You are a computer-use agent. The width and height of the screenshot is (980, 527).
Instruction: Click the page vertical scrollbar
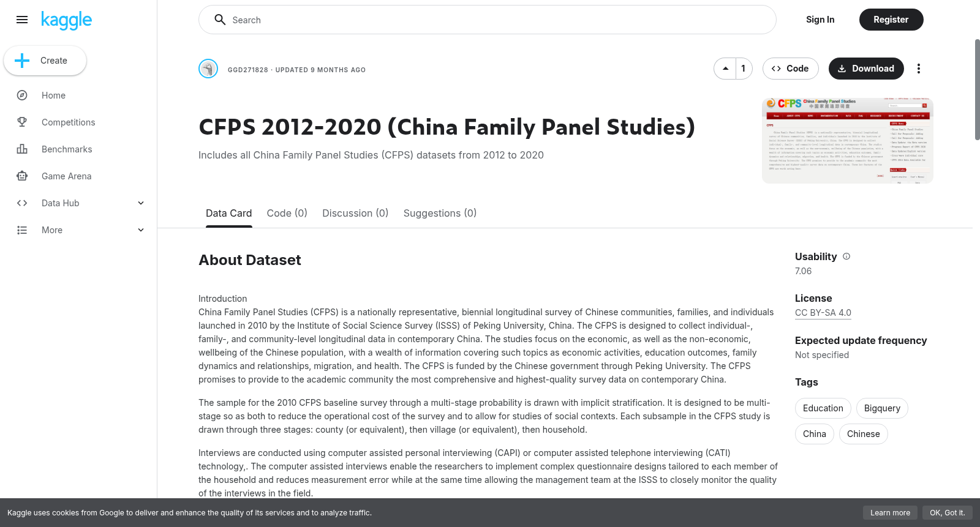[x=977, y=89]
